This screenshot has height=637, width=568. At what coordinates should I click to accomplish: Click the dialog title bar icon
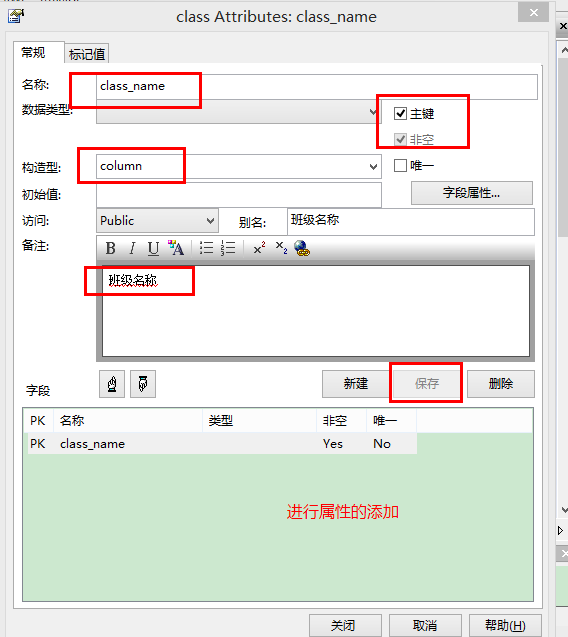pos(16,16)
